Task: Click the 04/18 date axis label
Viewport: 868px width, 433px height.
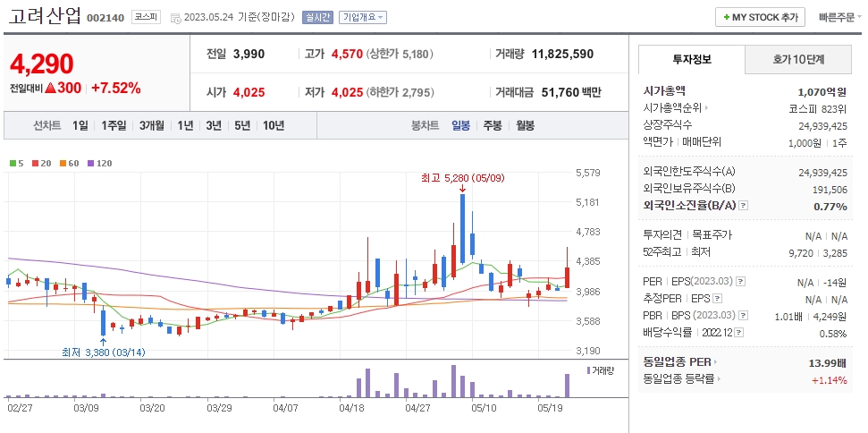Action: pyautogui.click(x=351, y=408)
